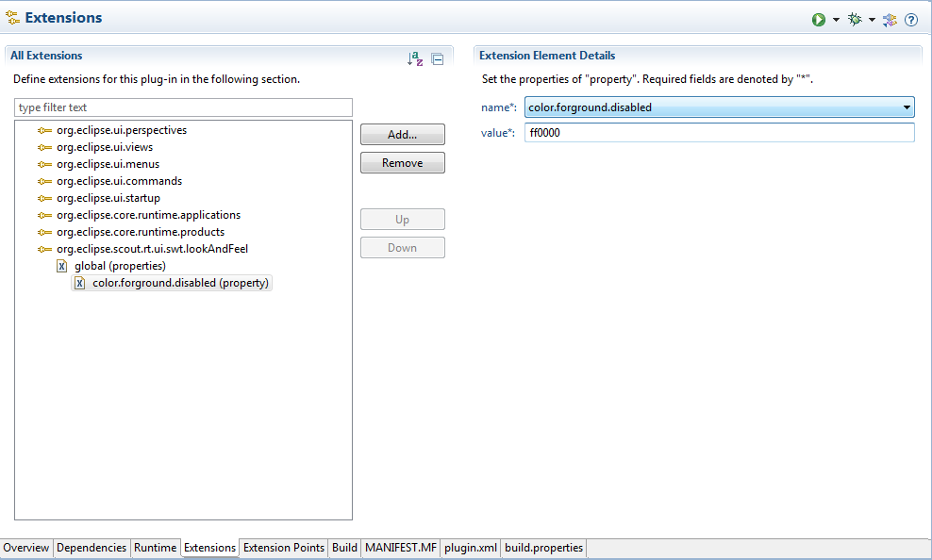Screen dimensions: 932x560
Task: Select org.eclipse.core.runtime.applications extension
Action: pos(149,215)
